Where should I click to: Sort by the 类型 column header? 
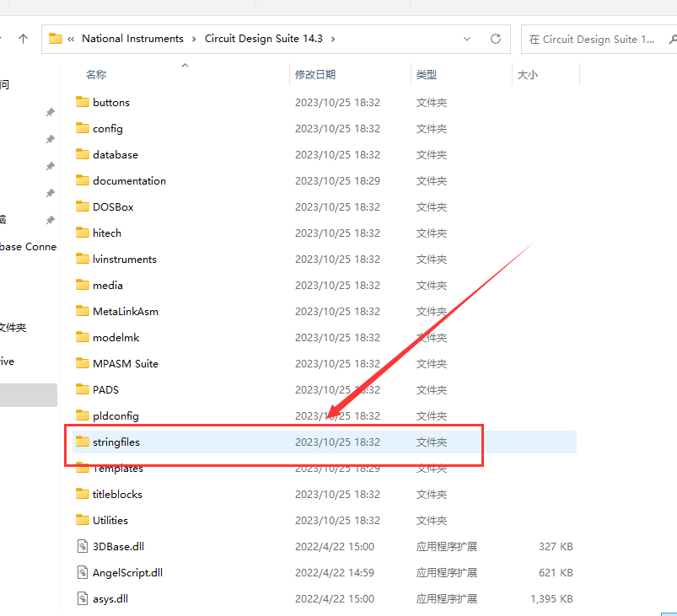[x=427, y=75]
